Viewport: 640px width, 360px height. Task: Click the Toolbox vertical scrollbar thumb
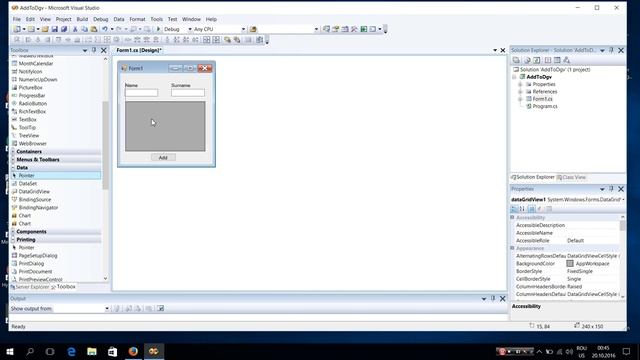click(x=105, y=145)
